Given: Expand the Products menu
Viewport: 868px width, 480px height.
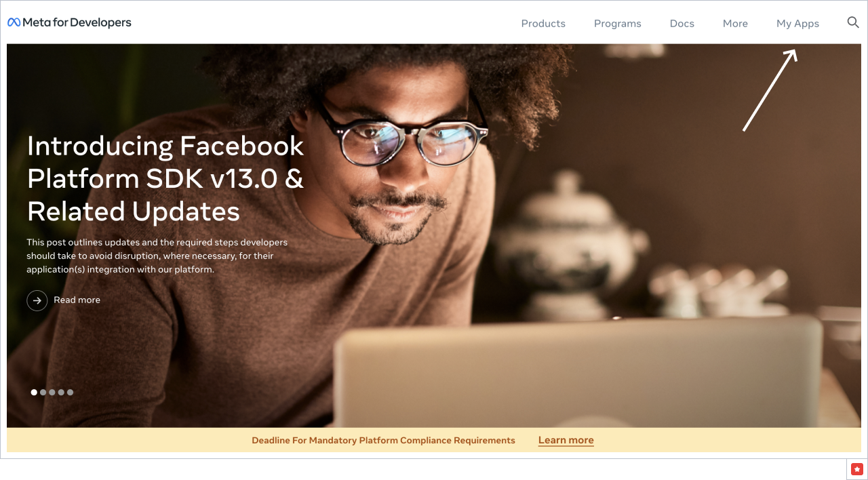Looking at the screenshot, I should [543, 23].
